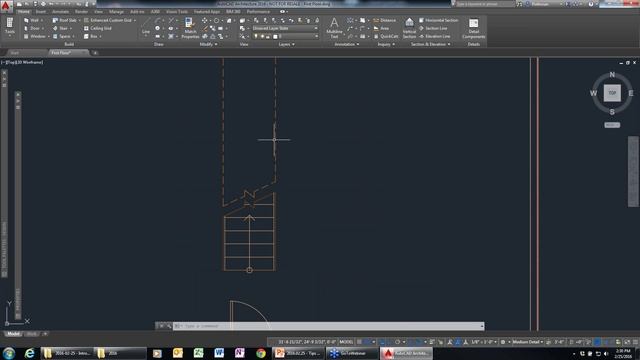Select the Distance inquiry tool
This screenshot has width=640, height=360.
pos(384,20)
